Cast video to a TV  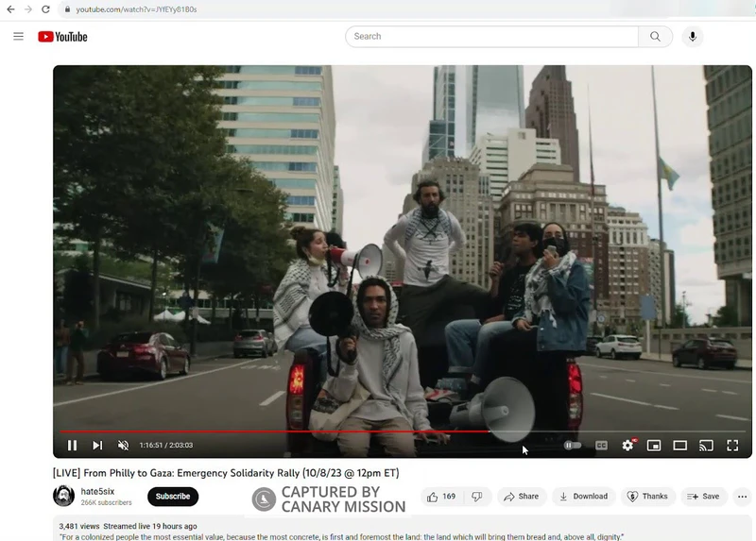point(706,446)
